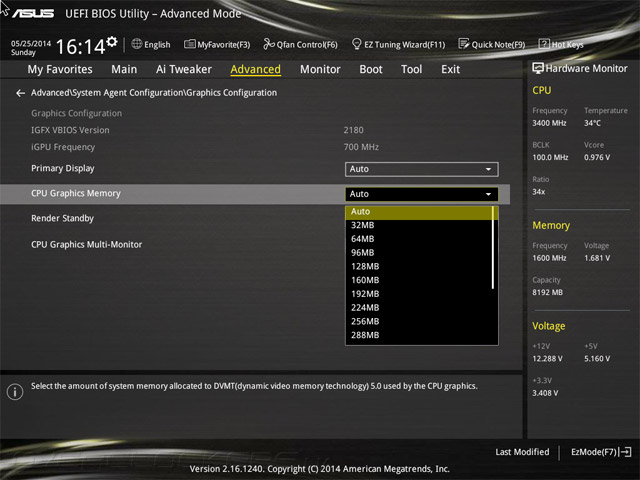640x480 pixels.
Task: Open MyFavorite(F3) shortcut
Action: 217,44
